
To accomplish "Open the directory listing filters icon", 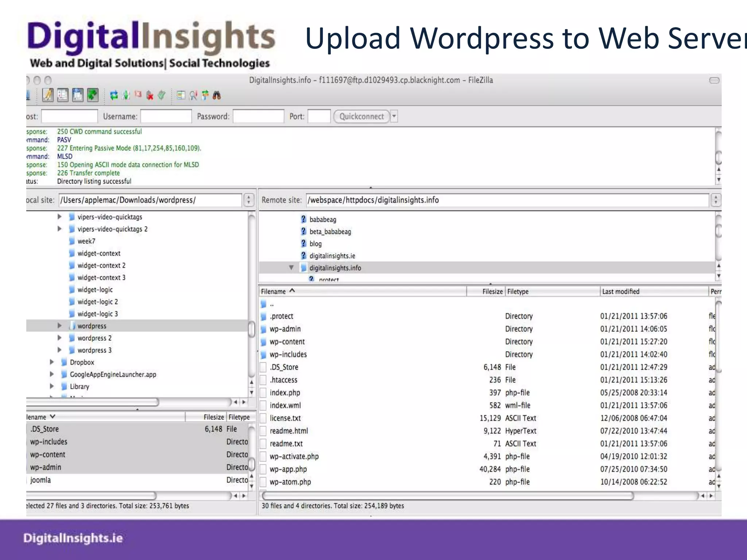I will [181, 96].
